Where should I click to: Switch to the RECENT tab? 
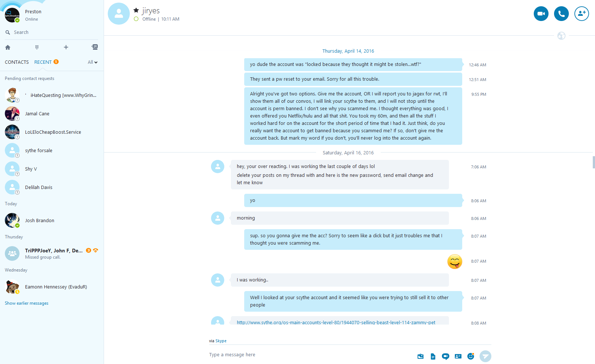(43, 62)
